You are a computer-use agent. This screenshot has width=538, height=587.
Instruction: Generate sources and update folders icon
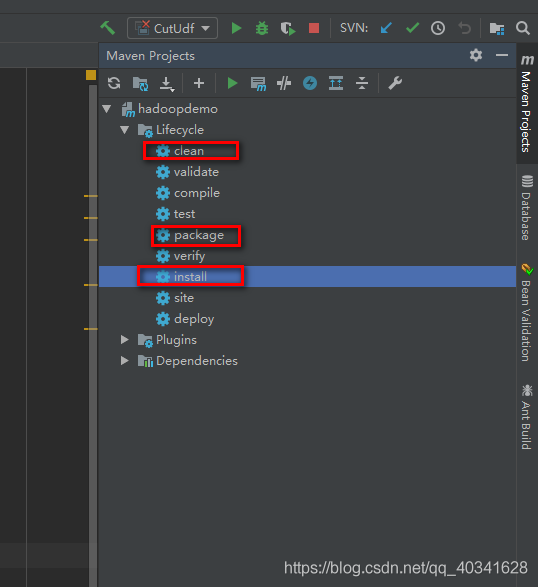tap(140, 83)
